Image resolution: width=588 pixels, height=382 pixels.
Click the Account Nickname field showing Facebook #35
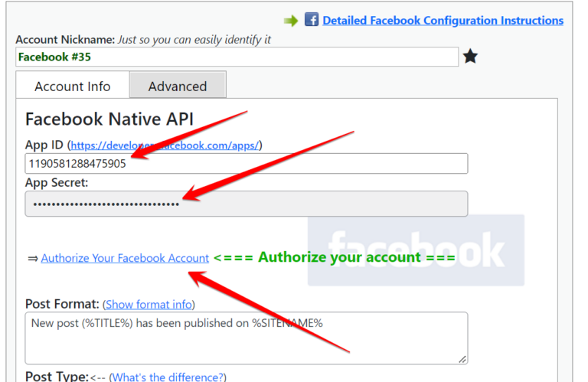pos(237,57)
